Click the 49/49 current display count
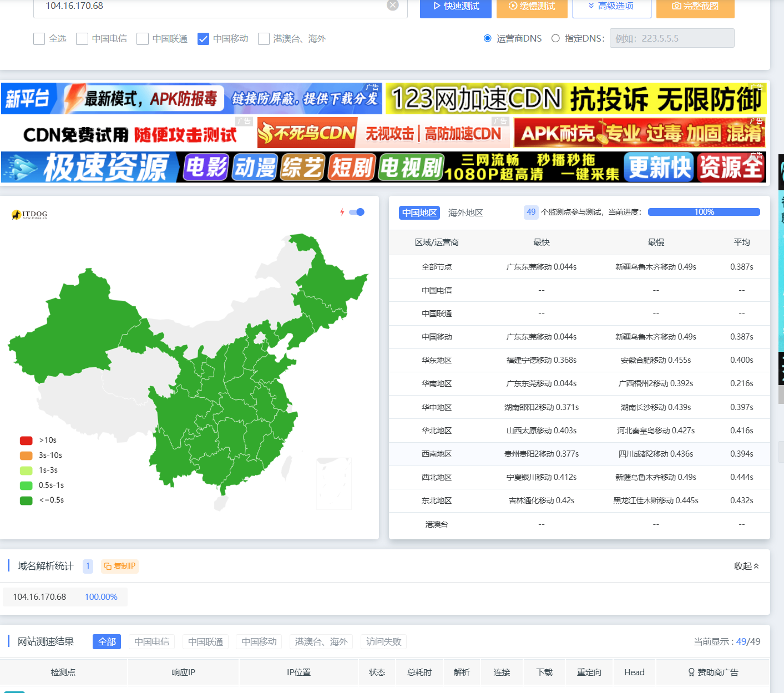The image size is (784, 693). [748, 642]
